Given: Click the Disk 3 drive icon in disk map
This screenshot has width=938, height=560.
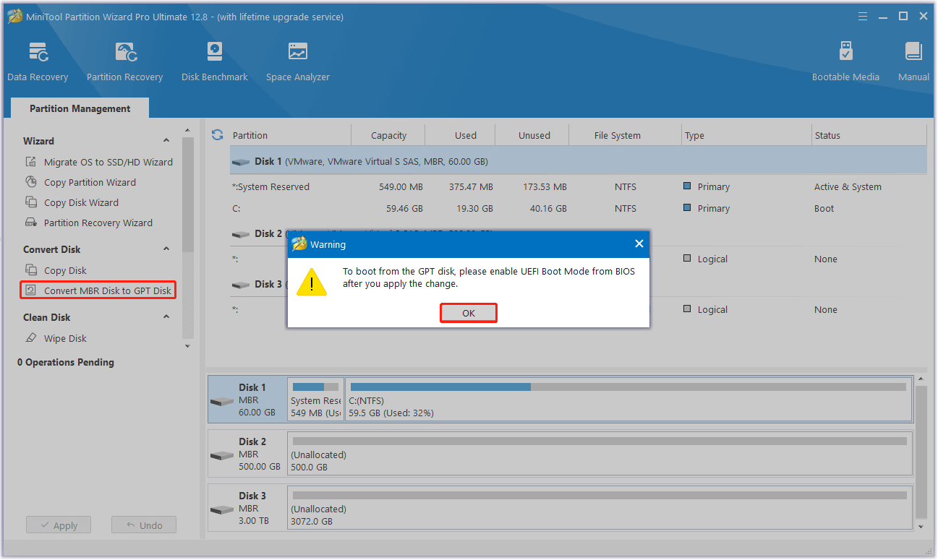Looking at the screenshot, I should (x=222, y=509).
